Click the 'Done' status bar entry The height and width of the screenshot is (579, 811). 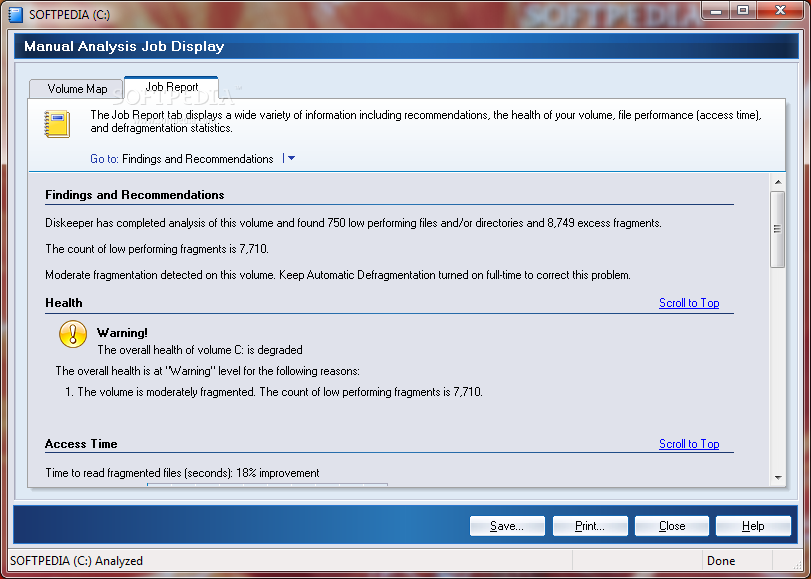coord(721,561)
